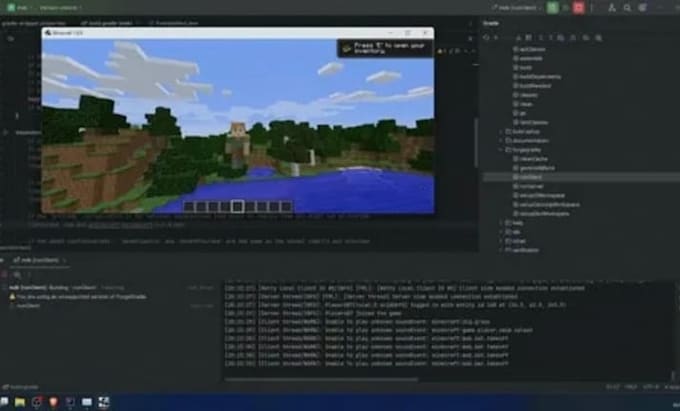Image resolution: width=680 pixels, height=411 pixels.
Task: Expand the documentation task group
Action: coord(500,140)
